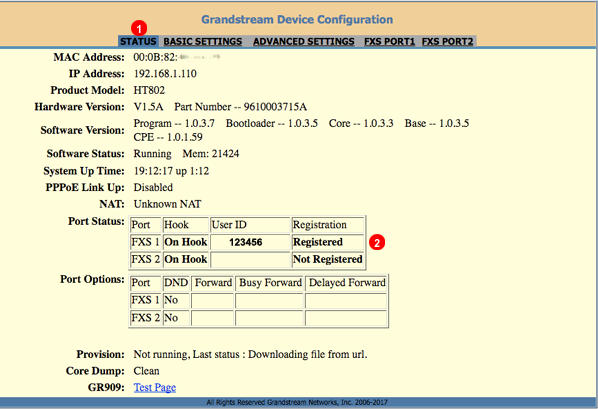Click the hardware version V1.5A value
Screen dimensions: 598x409
[148, 106]
